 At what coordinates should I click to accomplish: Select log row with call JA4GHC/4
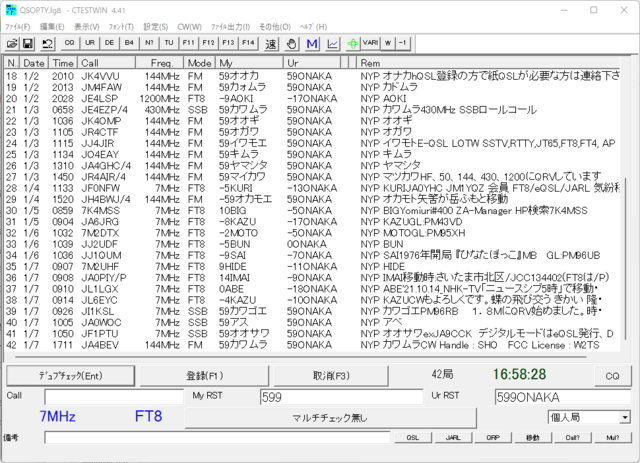(312, 166)
